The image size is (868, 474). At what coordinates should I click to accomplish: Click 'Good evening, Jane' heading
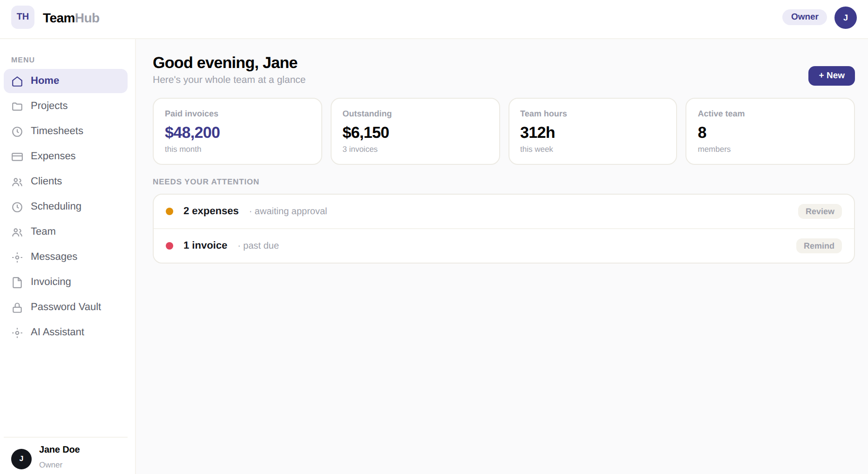click(225, 63)
